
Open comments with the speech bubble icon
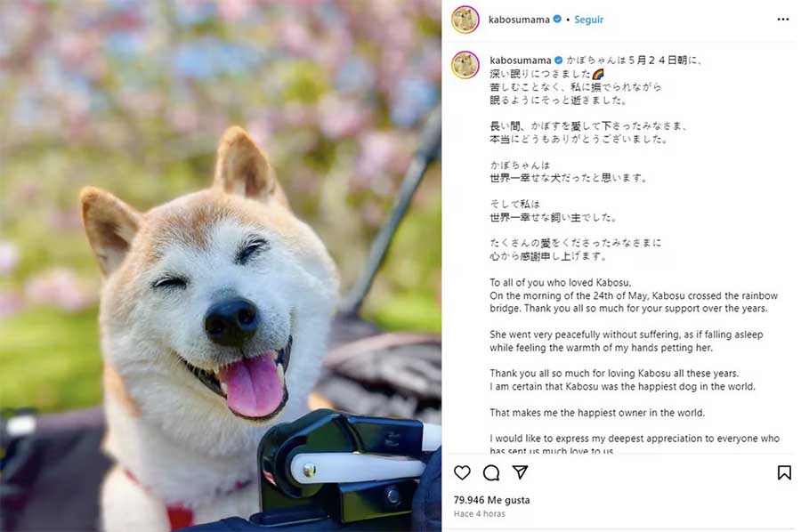(491, 472)
